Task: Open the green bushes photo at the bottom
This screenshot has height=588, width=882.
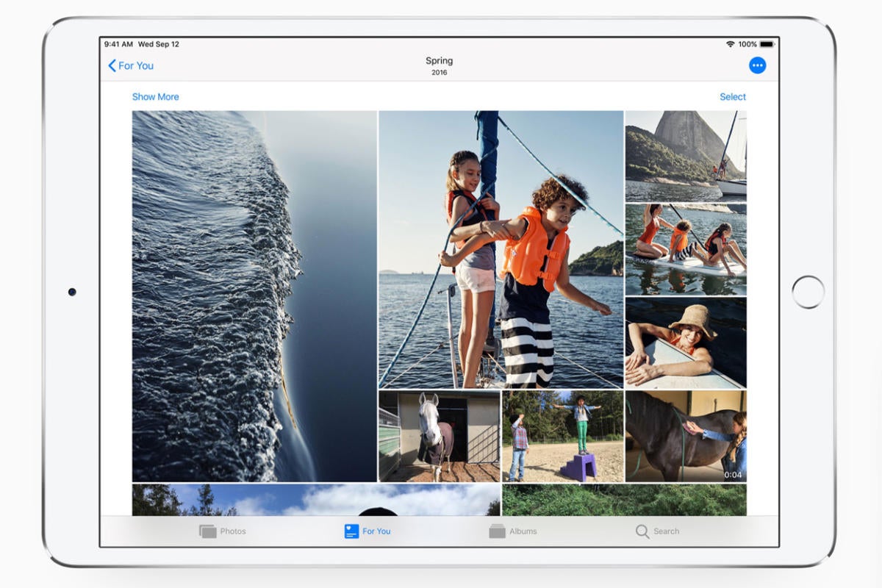Action: pyautogui.click(x=625, y=500)
